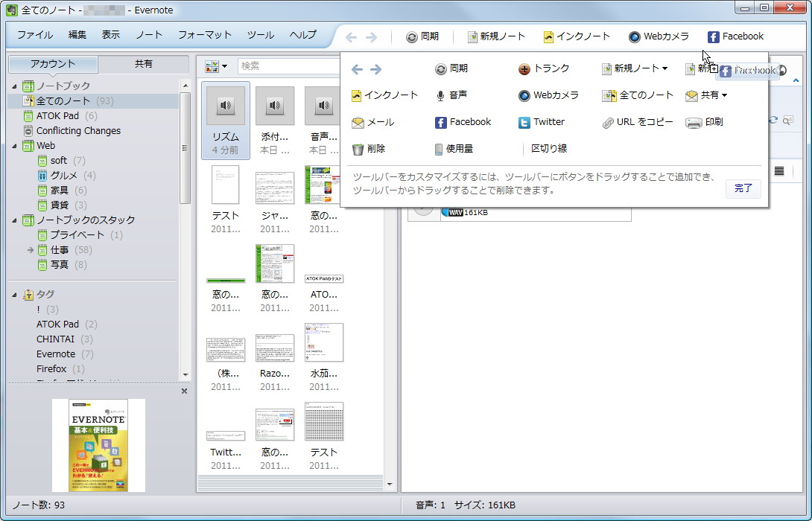This screenshot has height=521, width=812.
Task: Select 全てのノート in the customize panel
Action: click(638, 95)
